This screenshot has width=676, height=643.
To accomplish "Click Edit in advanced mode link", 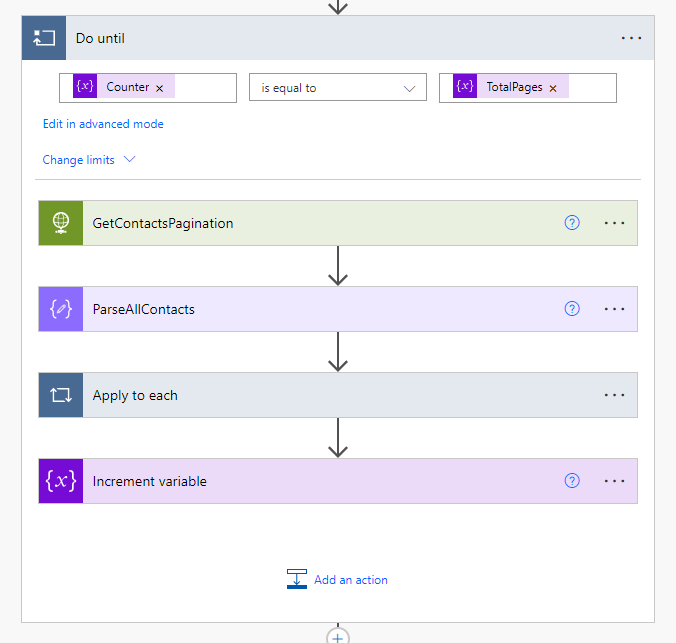I will pos(103,124).
